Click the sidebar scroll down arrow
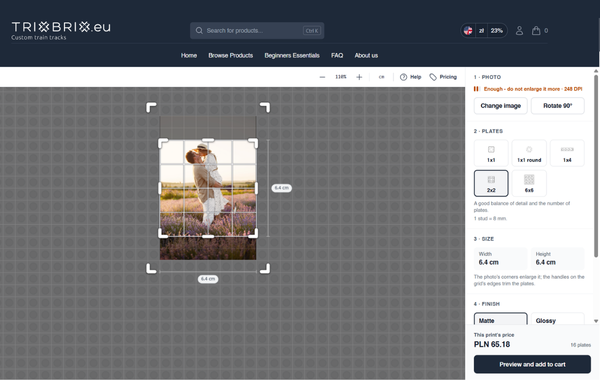This screenshot has width=600, height=380. (x=596, y=321)
